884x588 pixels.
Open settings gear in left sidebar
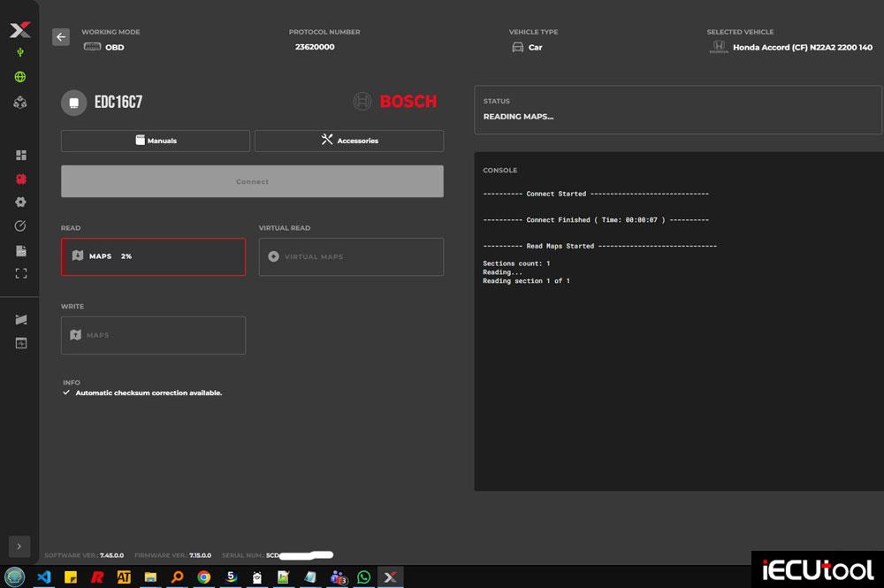(x=20, y=202)
